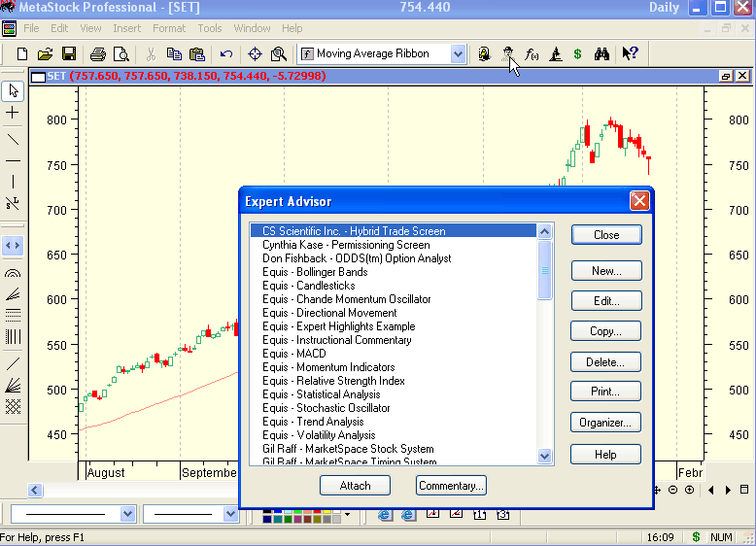Click the Close button in Expert Advisor
This screenshot has width=756, height=546.
[x=606, y=235]
